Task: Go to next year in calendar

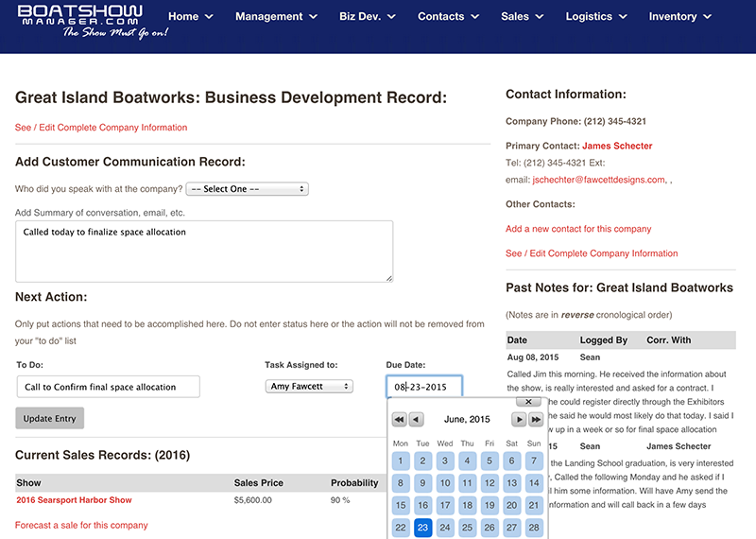Action: click(536, 419)
